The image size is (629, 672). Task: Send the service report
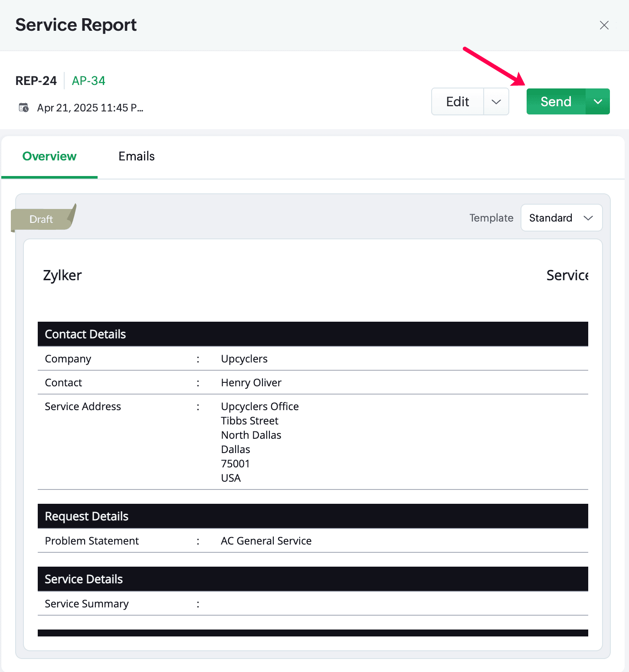(556, 101)
